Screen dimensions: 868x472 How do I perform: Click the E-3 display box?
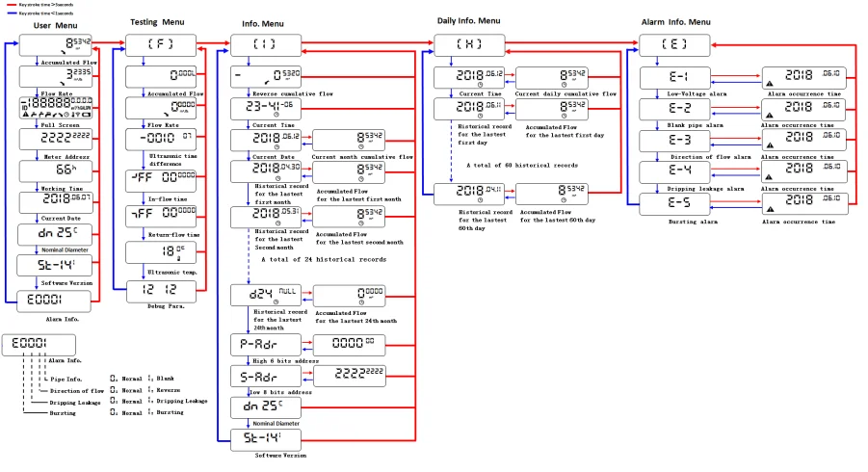(674, 141)
